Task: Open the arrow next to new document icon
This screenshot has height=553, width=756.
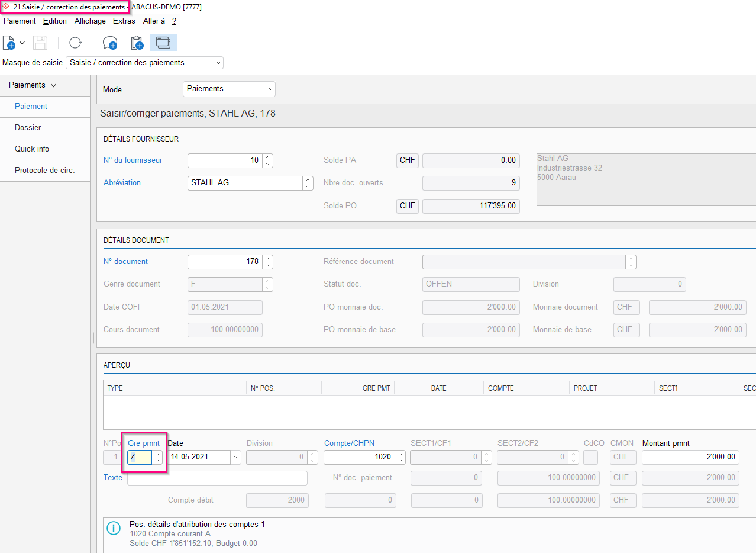Action: tap(22, 43)
